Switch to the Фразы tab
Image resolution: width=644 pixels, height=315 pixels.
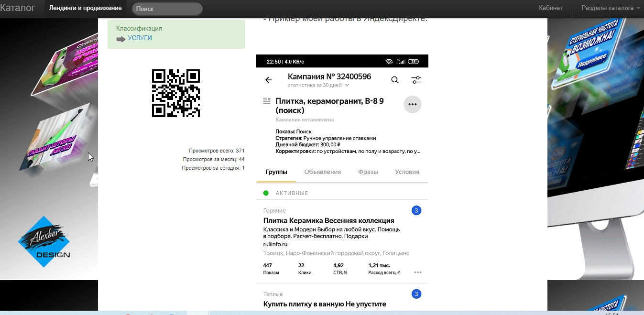[x=368, y=172]
